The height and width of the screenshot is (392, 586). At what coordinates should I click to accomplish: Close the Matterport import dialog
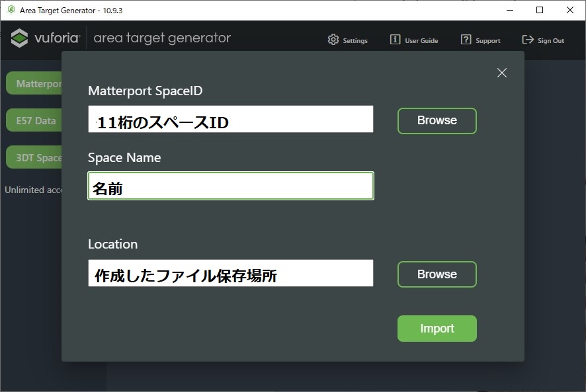click(x=502, y=73)
